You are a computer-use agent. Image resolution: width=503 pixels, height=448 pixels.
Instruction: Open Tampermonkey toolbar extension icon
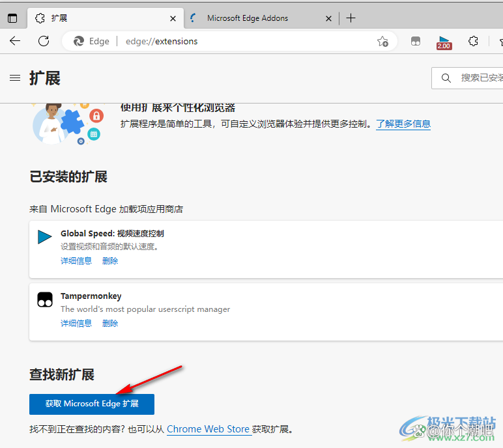416,41
